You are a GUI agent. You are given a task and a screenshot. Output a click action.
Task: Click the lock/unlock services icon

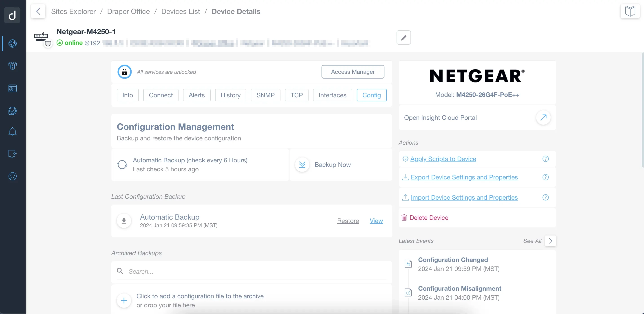(x=124, y=72)
